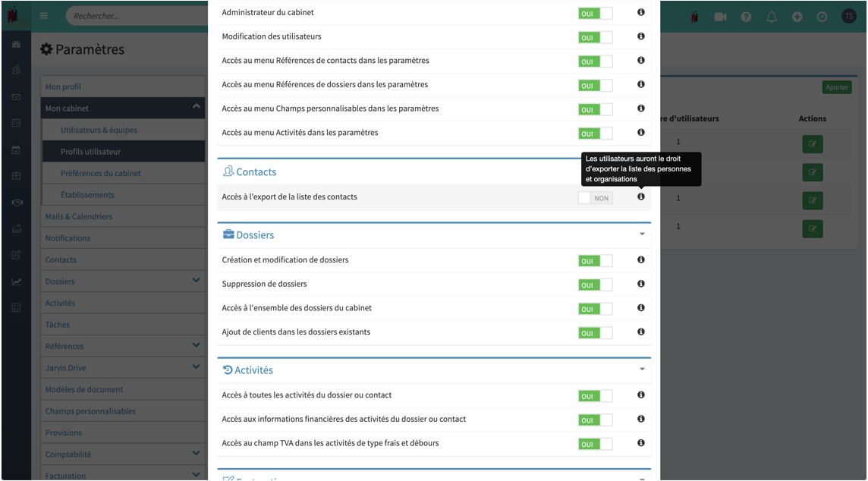Collapse the Dossiers section arrow
This screenshot has width=868, height=481.
point(642,234)
